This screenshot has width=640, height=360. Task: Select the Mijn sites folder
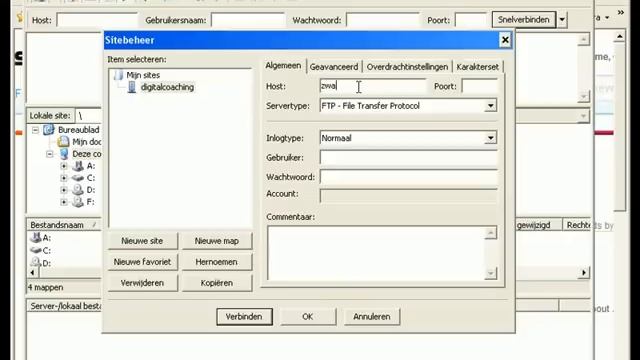tap(143, 75)
